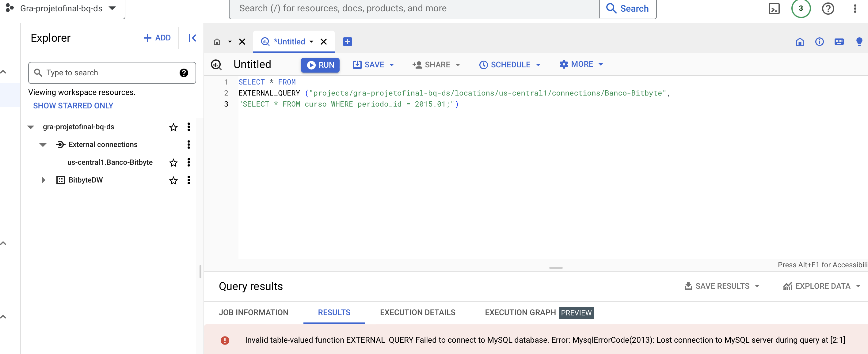This screenshot has width=868, height=354.
Task: Collapse the middle left-rail section chevron
Action: [3, 243]
